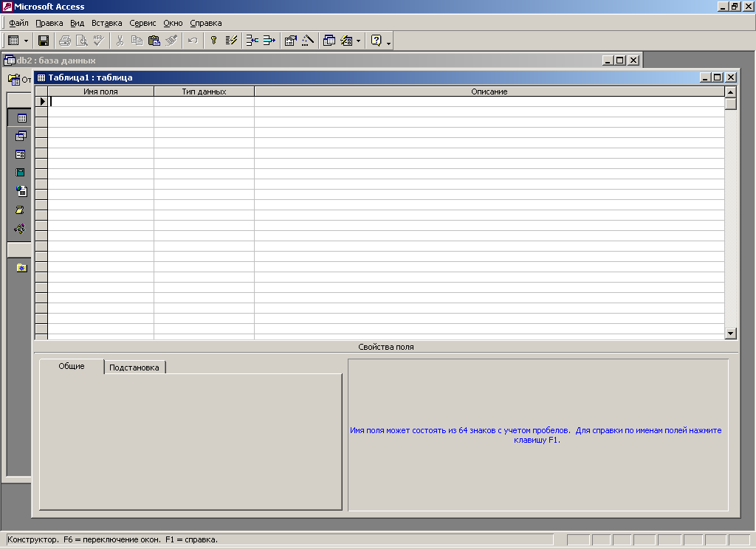Open Indexes with the lightning list icon
This screenshot has height=549, width=756.
click(x=231, y=41)
